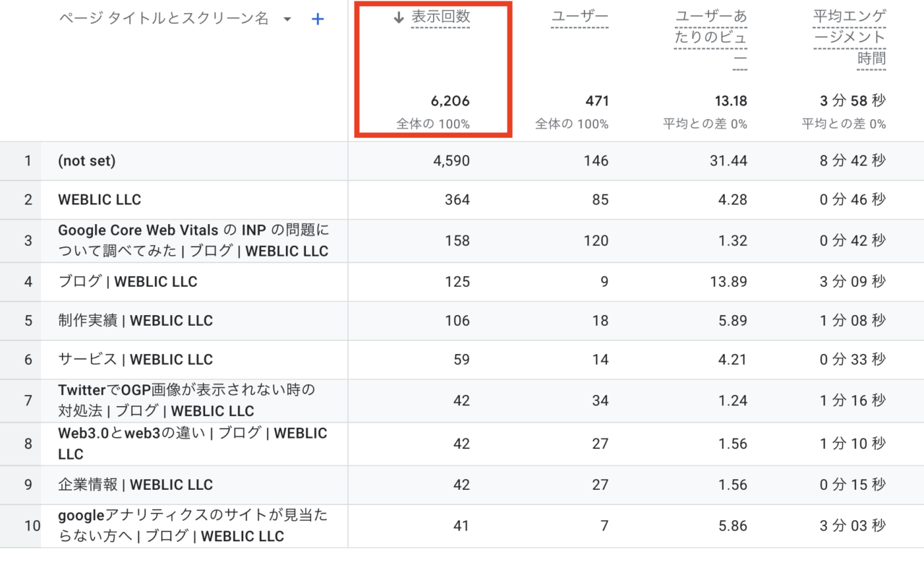Click users cell 7 in googleアナリティクス row
Image resolution: width=924 pixels, height=565 pixels.
coord(604,526)
